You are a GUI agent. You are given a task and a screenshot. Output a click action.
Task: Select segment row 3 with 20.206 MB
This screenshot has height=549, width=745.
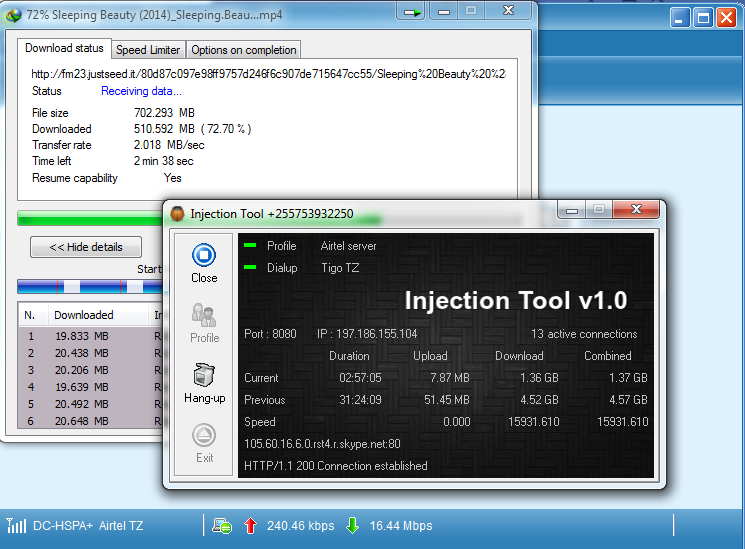[82, 369]
